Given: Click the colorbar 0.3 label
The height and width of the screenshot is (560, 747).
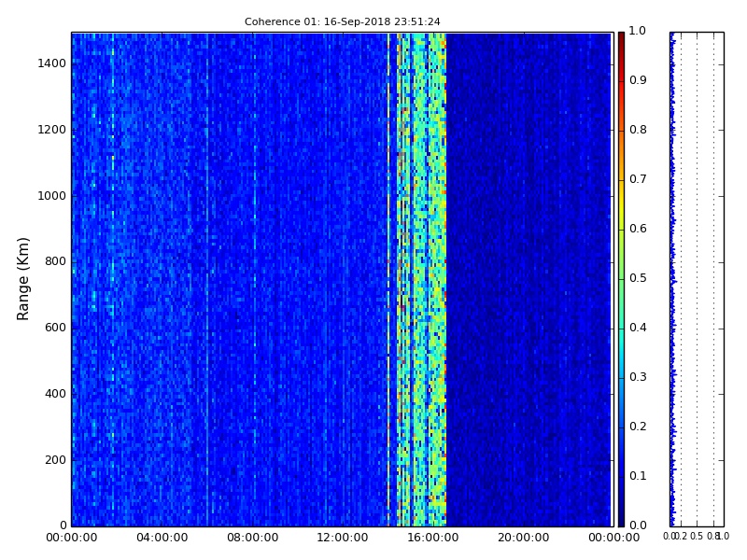Looking at the screenshot, I should tap(638, 377).
